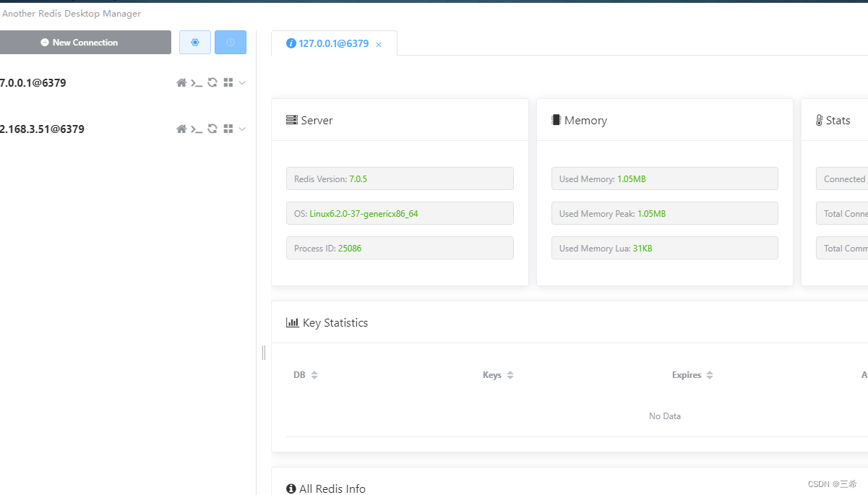868x495 pixels.
Task: Refresh the 2.168.3.51@6379 connection
Action: click(x=212, y=129)
